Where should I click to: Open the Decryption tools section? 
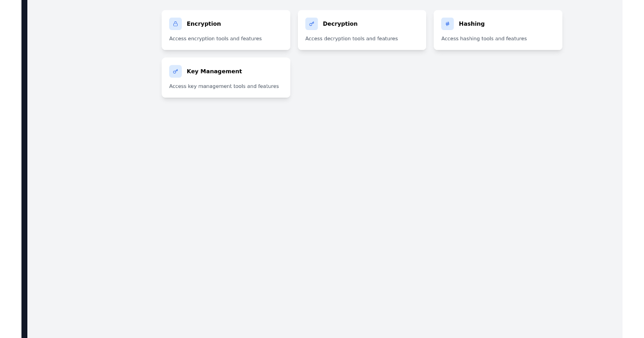(x=362, y=30)
